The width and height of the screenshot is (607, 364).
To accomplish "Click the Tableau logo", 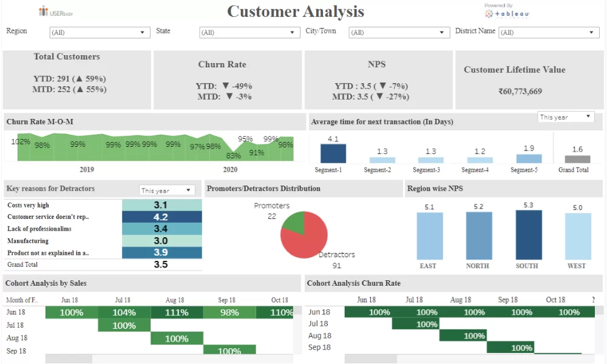I will tap(506, 11).
